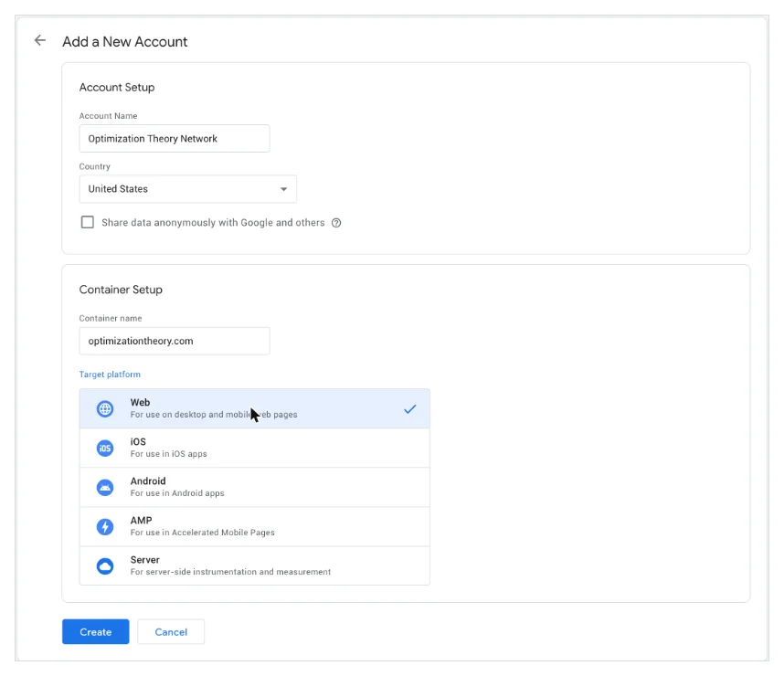The height and width of the screenshot is (676, 784).
Task: Click 'For server-side instrumentation and measurement' text
Action: pos(230,572)
